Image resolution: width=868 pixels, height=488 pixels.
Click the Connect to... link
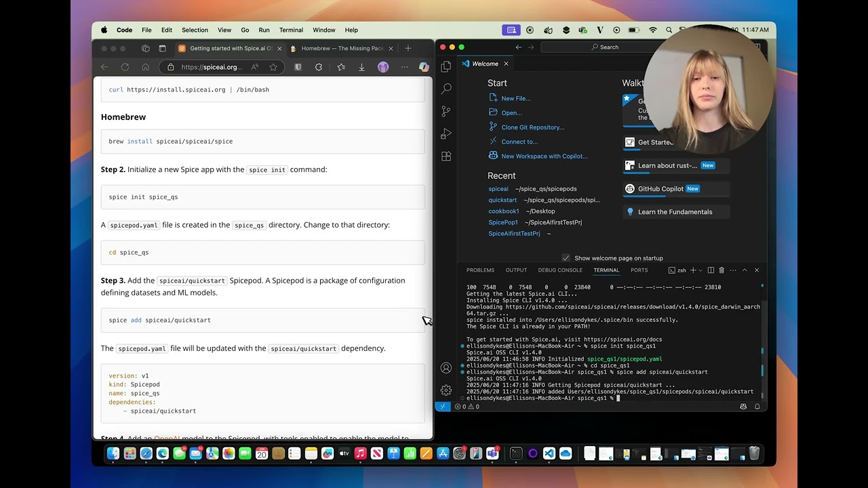(x=519, y=142)
